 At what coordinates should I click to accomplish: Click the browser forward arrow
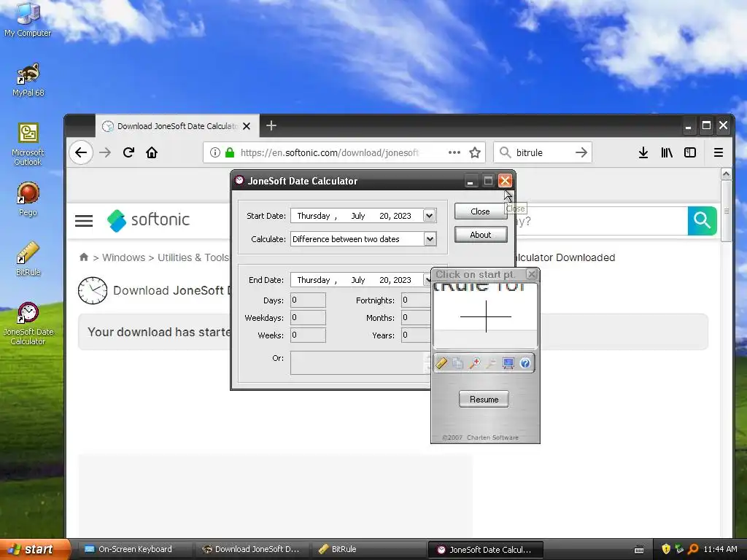[105, 152]
